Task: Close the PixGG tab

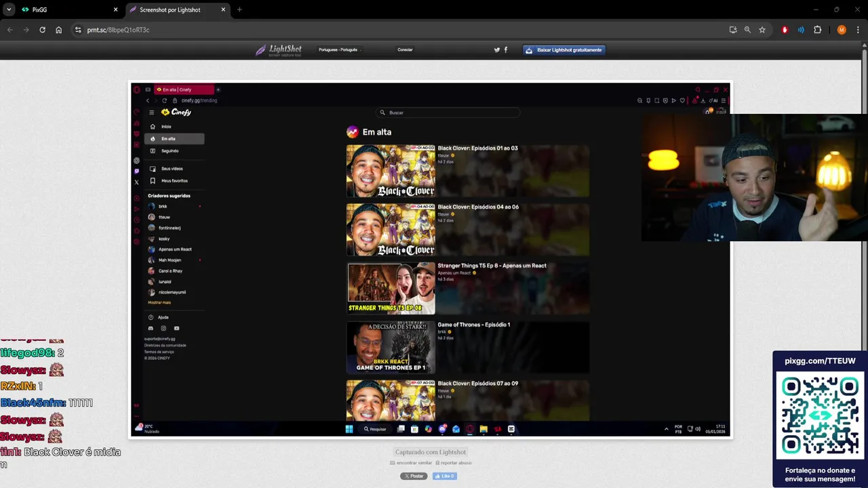Action: (x=115, y=9)
